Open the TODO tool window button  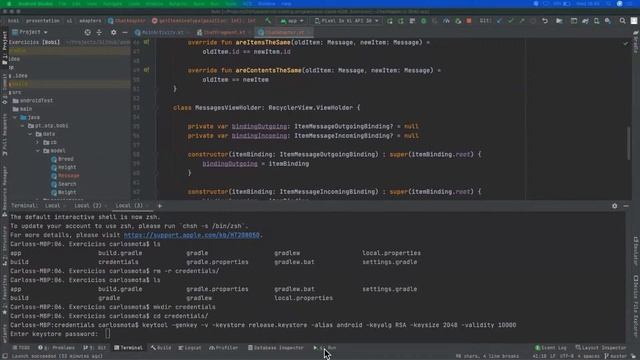[x=21, y=348]
